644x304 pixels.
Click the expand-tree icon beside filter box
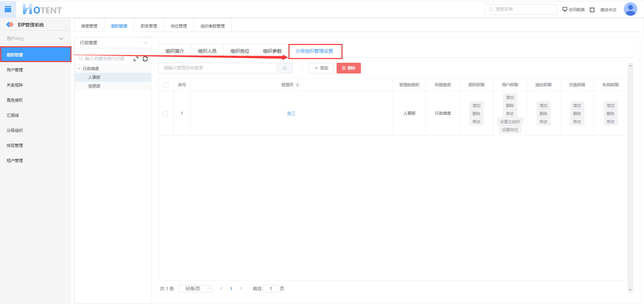point(136,59)
